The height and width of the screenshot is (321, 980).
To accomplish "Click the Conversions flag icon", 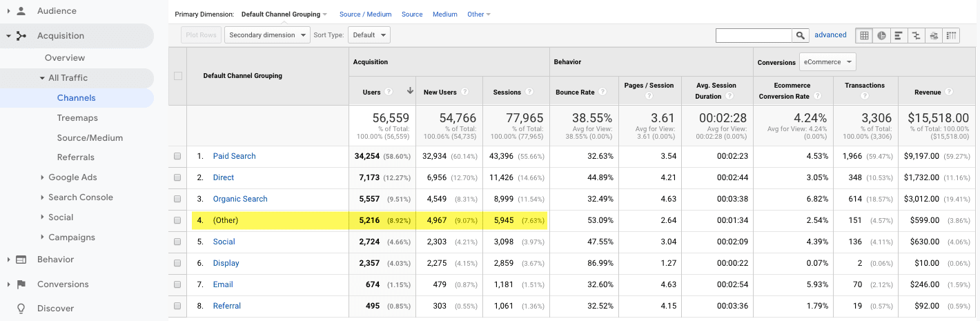I will [x=21, y=284].
